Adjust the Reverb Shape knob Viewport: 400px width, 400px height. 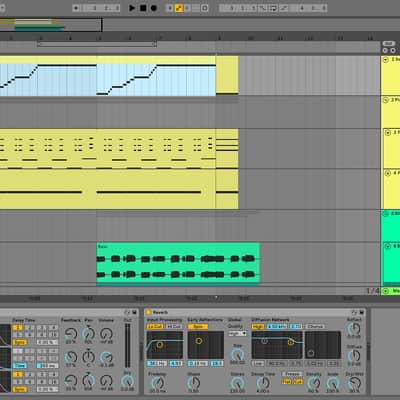coord(194,383)
